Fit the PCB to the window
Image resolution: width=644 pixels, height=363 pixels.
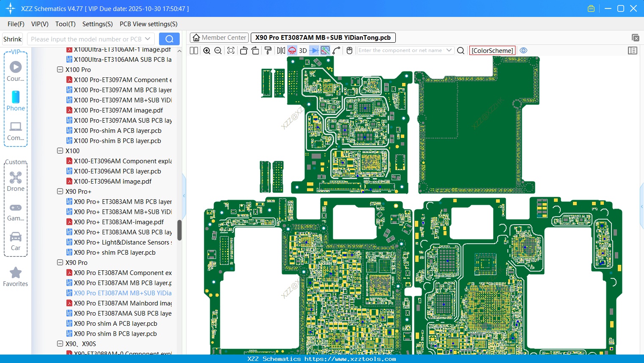pyautogui.click(x=231, y=50)
